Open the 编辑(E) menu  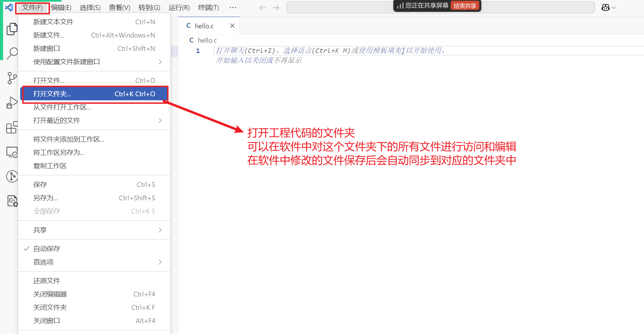click(x=61, y=8)
